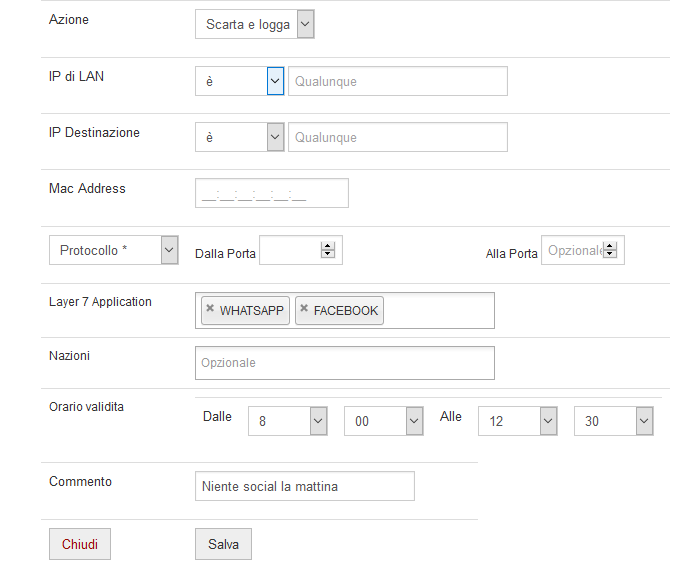Click the Nazioni optional input field

[x=345, y=363]
